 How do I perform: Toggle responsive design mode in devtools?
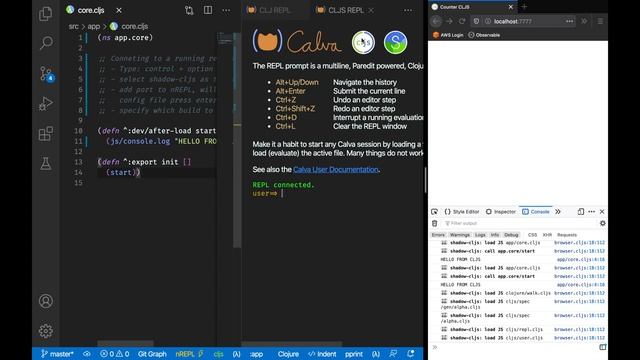click(x=581, y=211)
